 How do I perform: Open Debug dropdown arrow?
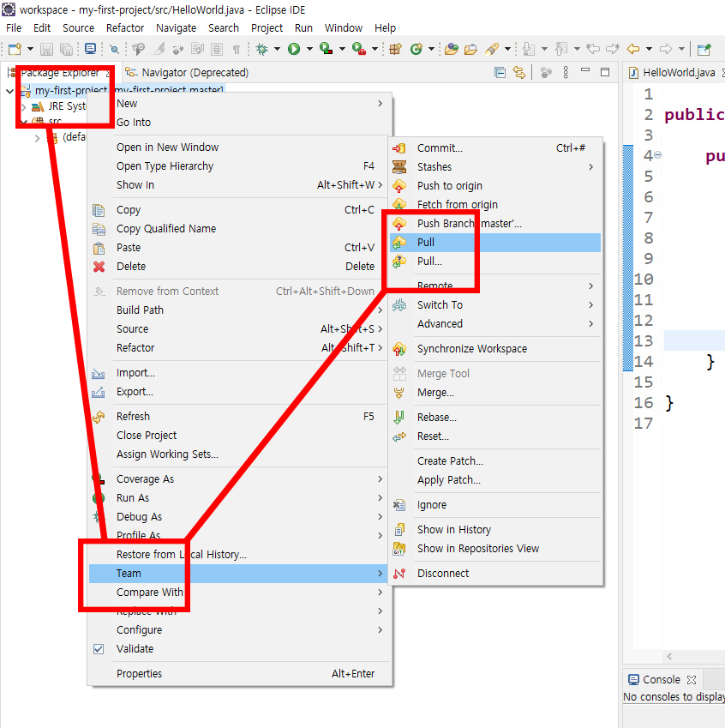point(277,49)
